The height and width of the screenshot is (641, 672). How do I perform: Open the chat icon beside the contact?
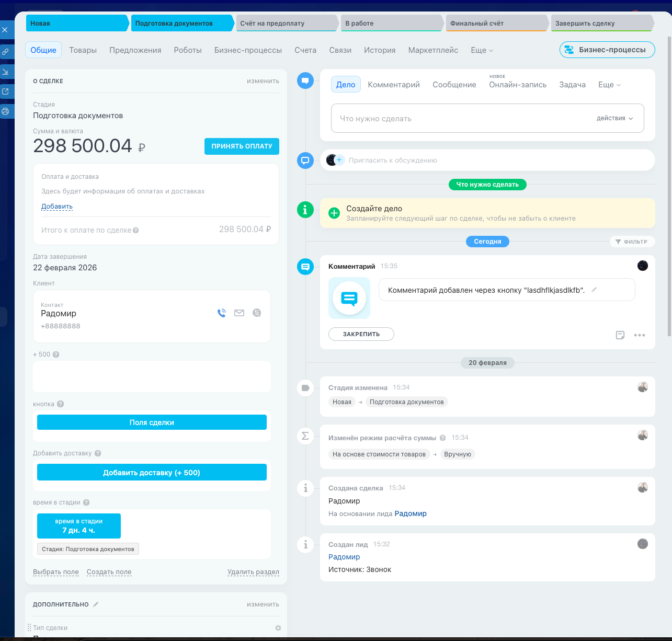point(257,313)
